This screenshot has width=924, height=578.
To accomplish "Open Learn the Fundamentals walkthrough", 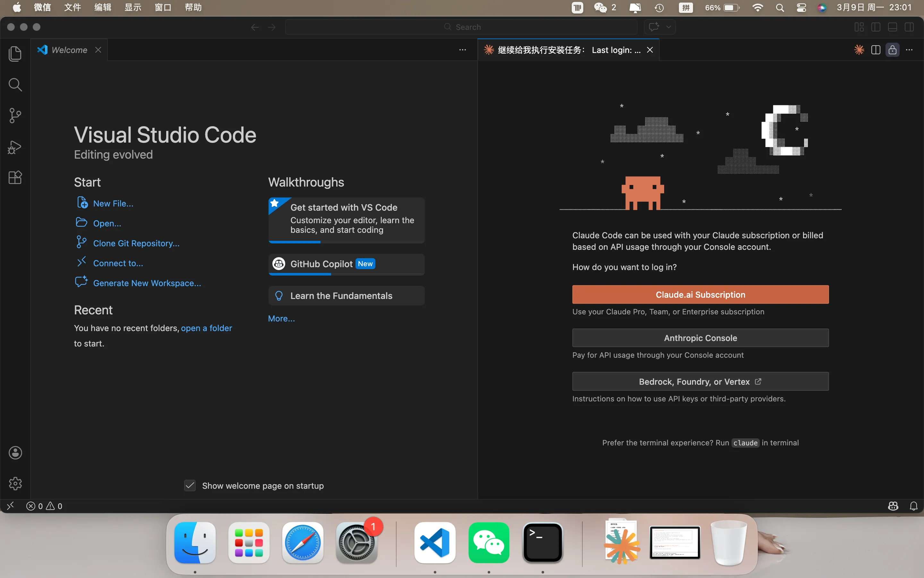I will [x=346, y=295].
